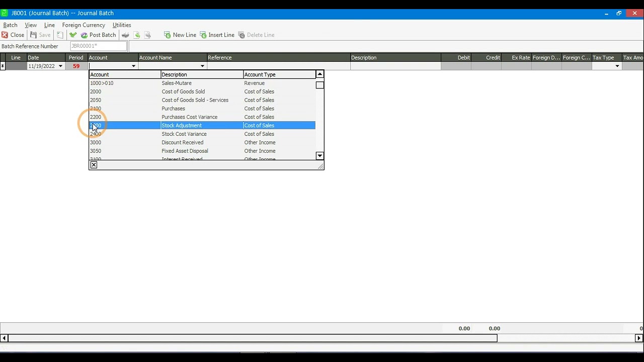Expand the Date field dropdown
Screen dimensions: 644x362
coord(60,66)
